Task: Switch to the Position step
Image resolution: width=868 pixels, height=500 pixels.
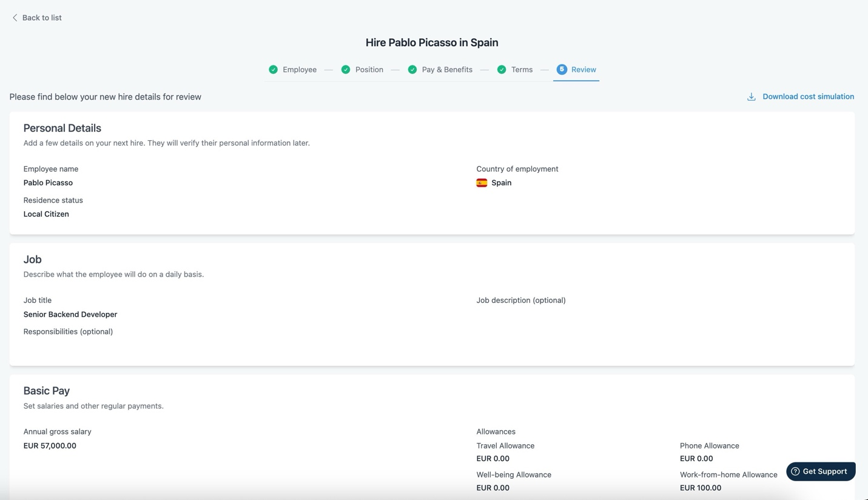Action: 369,70
